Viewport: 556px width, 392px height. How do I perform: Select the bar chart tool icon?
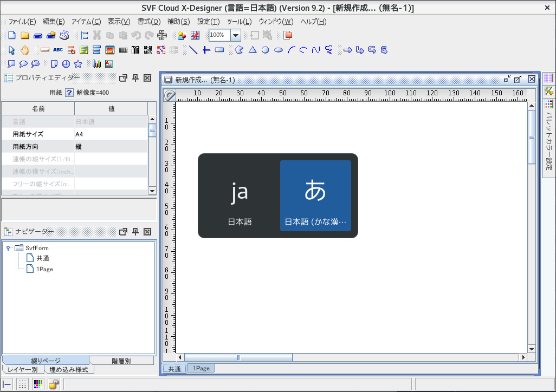(x=96, y=64)
